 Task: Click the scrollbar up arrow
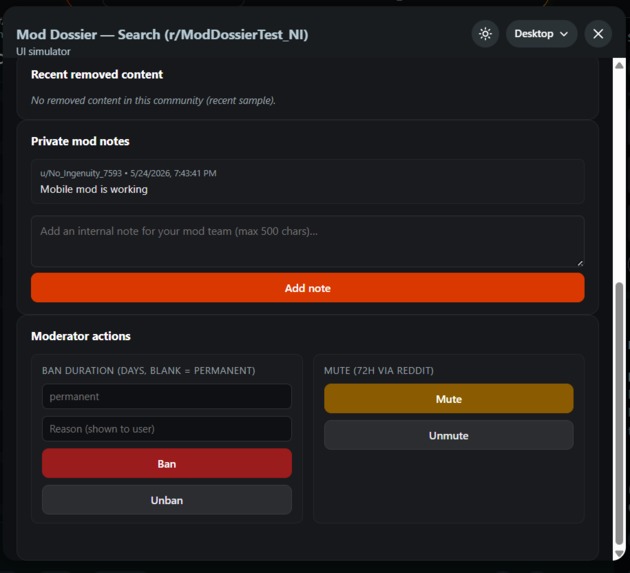(x=619, y=65)
